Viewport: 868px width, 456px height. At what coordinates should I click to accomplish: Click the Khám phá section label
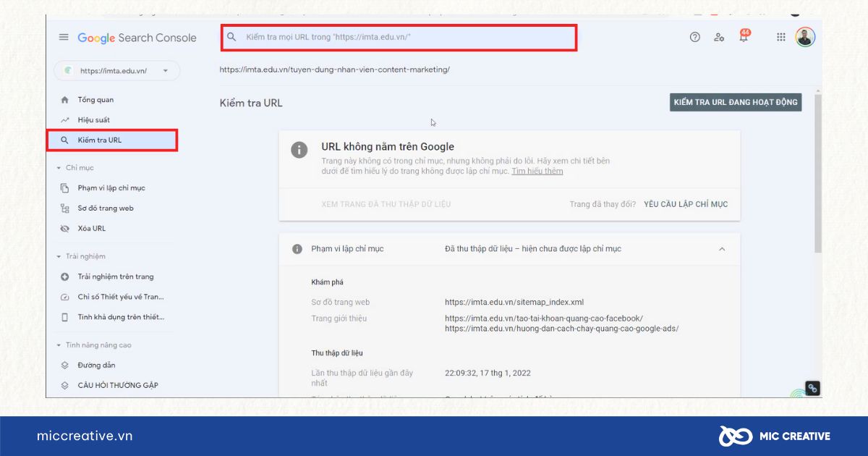(327, 282)
